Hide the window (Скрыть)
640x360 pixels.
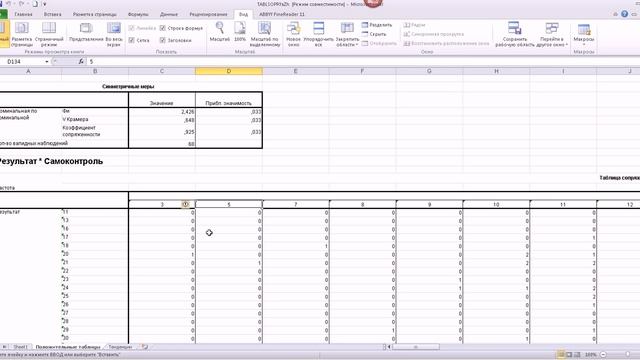pyautogui.click(x=374, y=34)
